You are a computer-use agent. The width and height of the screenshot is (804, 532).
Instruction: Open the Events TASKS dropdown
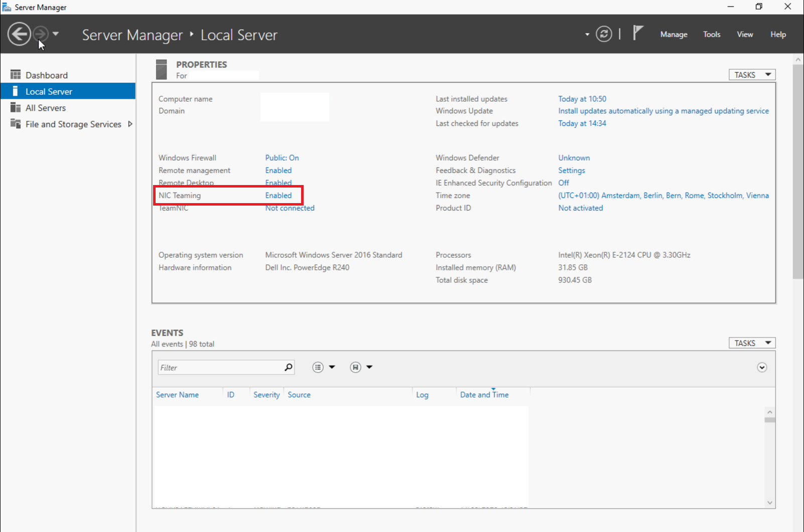(752, 343)
